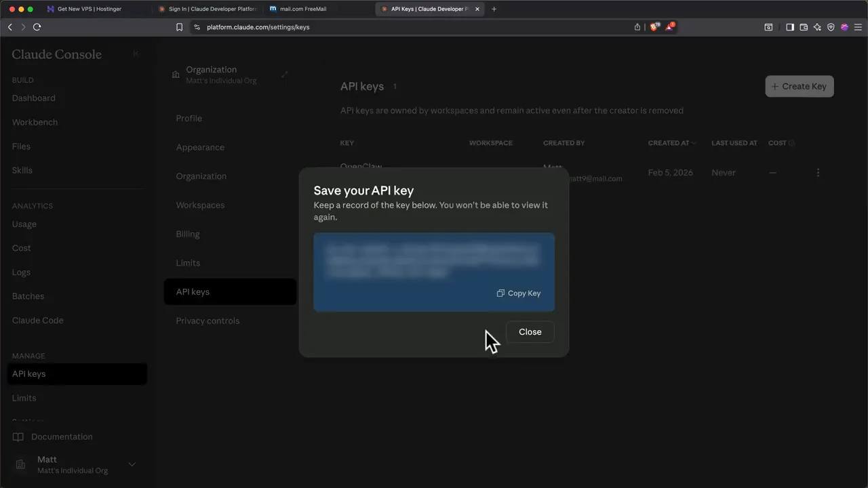Go to Files in the sidebar
The width and height of the screenshot is (868, 488).
pos(21,146)
